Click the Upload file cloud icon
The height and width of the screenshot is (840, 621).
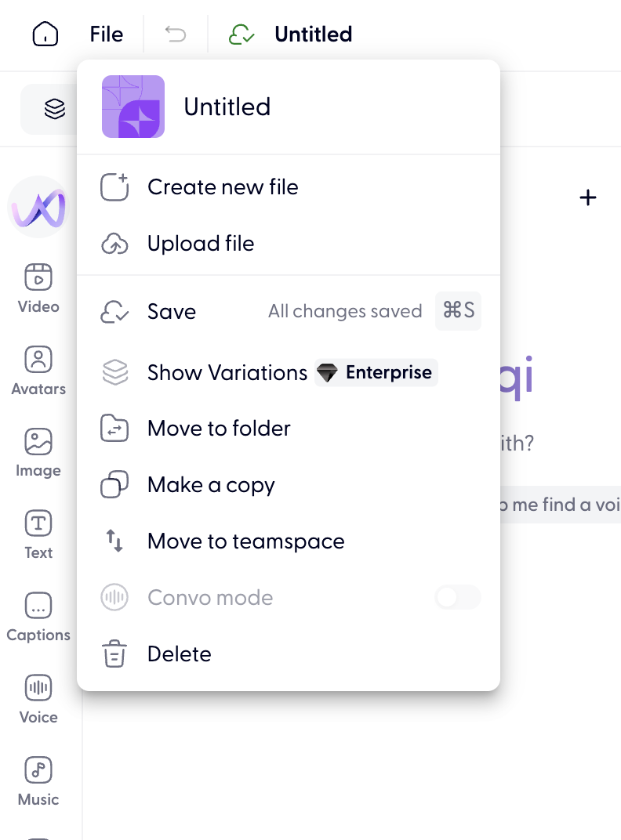(114, 244)
